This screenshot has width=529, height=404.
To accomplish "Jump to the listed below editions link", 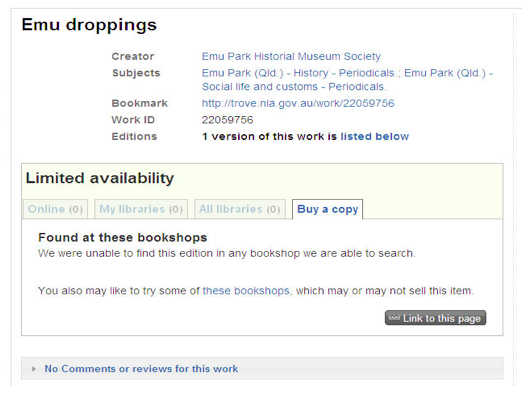I will (x=374, y=136).
